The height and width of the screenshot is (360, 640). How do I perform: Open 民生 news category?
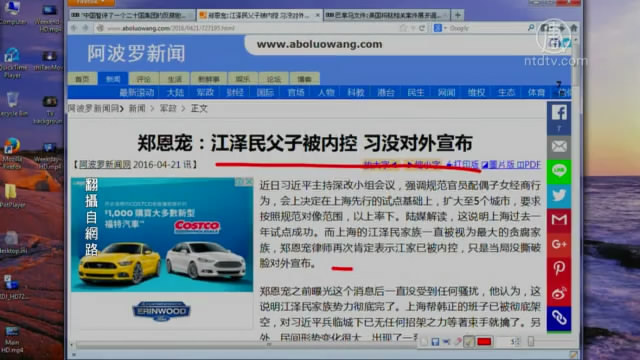[416, 92]
